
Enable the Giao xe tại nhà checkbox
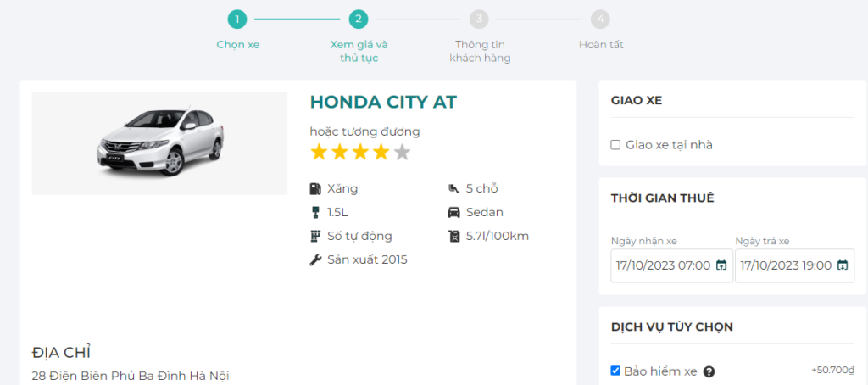[616, 145]
